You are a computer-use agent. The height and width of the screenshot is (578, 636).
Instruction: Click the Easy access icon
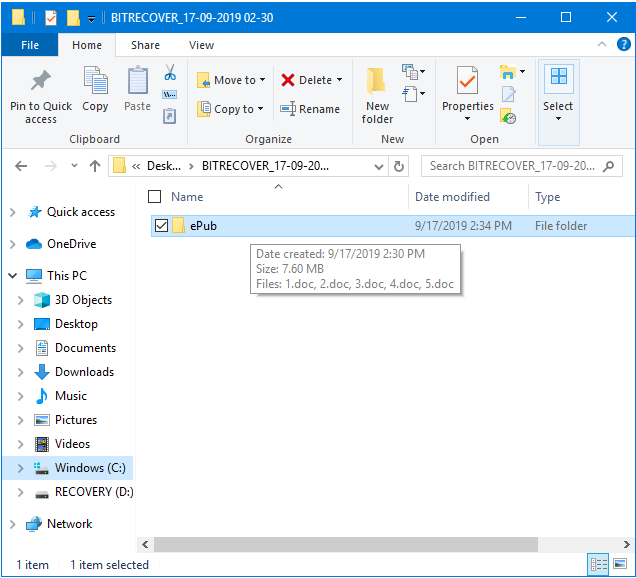(410, 94)
